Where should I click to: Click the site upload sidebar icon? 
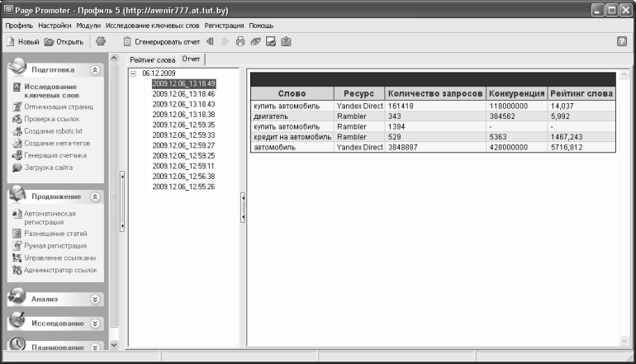pos(17,168)
